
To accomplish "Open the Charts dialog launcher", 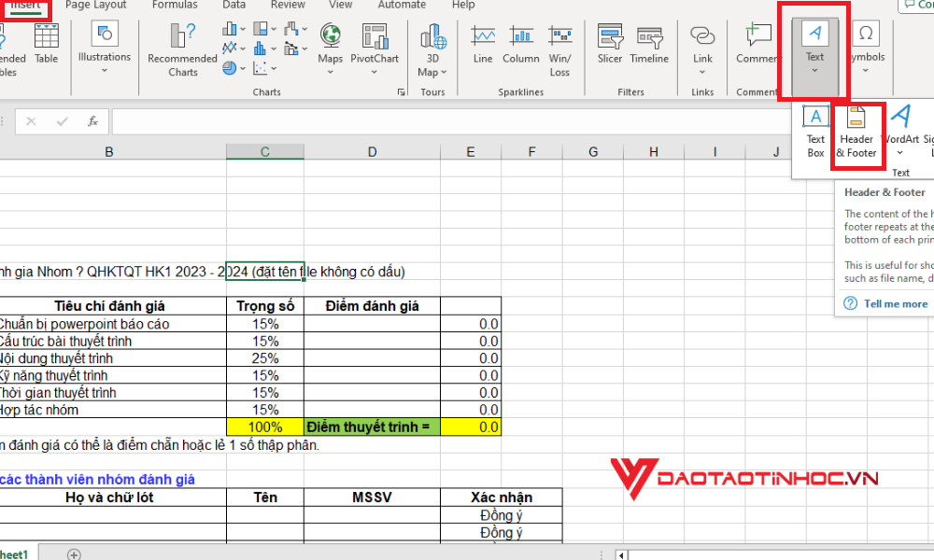I will 402,92.
